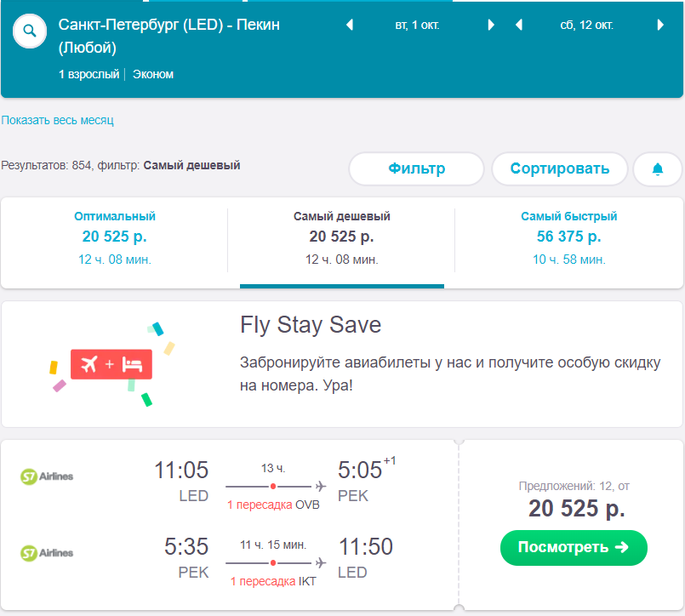Click S7 Airlines logo on outbound flight
This screenshot has width=685, height=616.
[47, 476]
